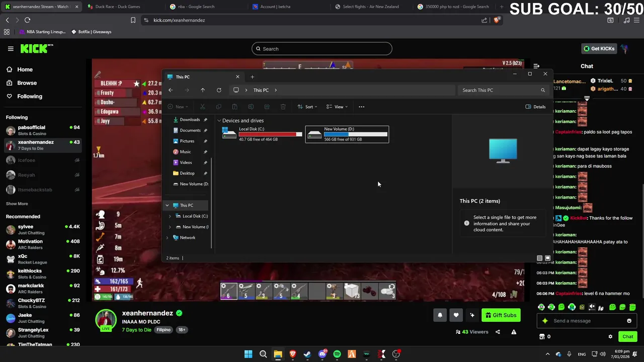The height and width of the screenshot is (362, 644).
Task: Open your Kick profile avatar menu
Action: (624, 49)
